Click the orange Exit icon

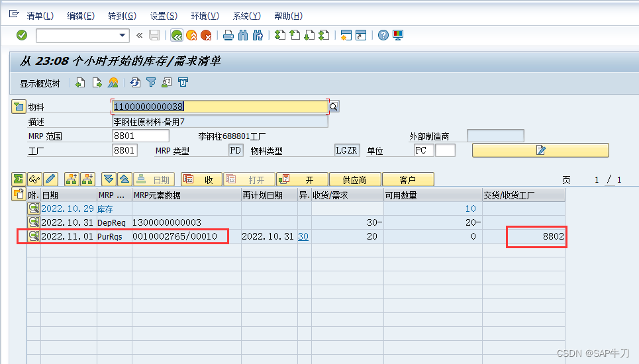(x=191, y=36)
